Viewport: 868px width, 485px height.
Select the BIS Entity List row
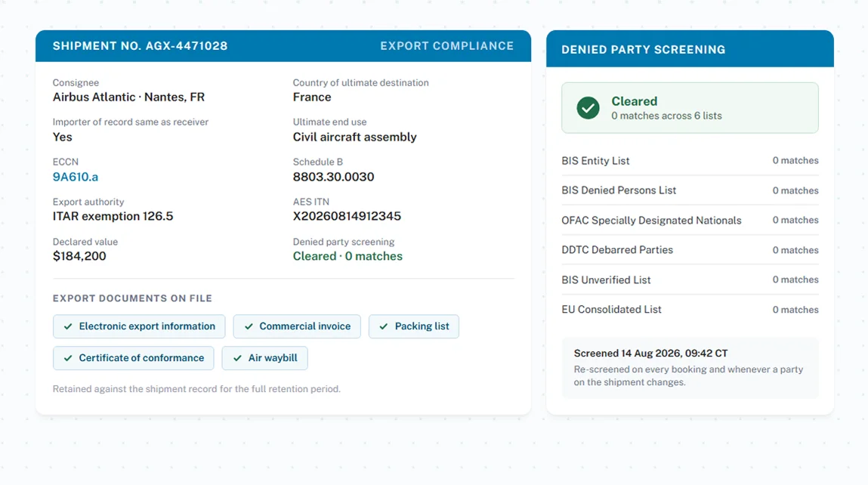pos(690,161)
